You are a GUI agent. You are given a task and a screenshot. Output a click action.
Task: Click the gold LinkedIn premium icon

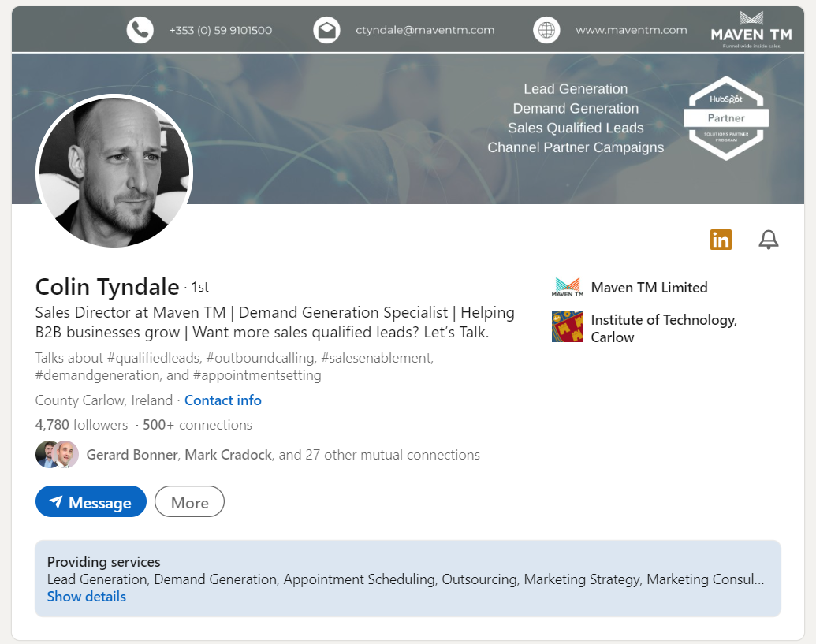click(721, 240)
